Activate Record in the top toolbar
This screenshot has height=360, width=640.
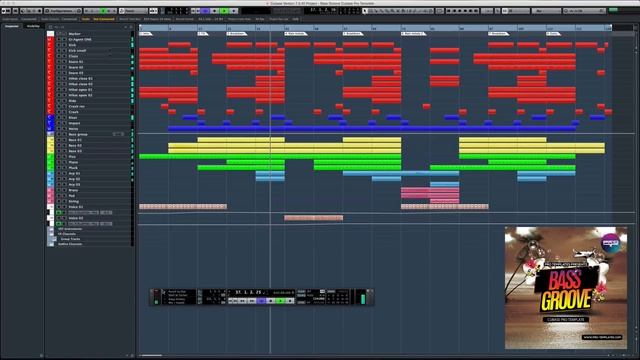click(234, 11)
